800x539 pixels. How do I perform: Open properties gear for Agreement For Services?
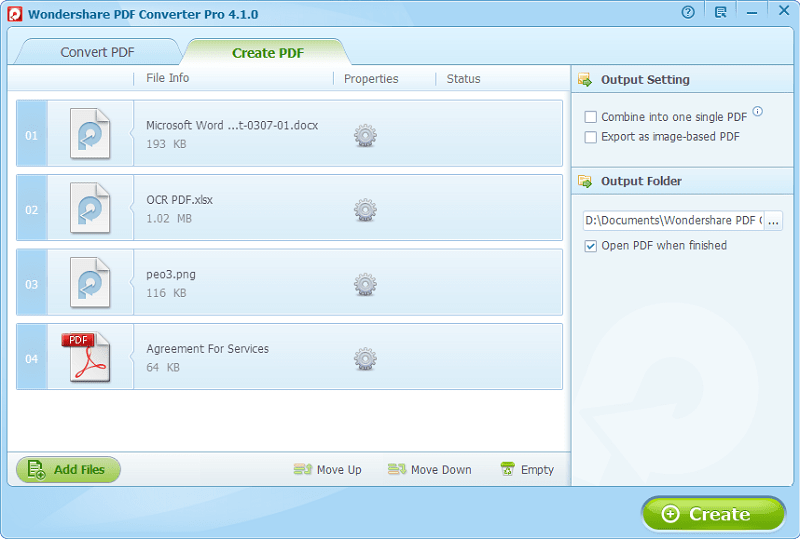click(365, 359)
